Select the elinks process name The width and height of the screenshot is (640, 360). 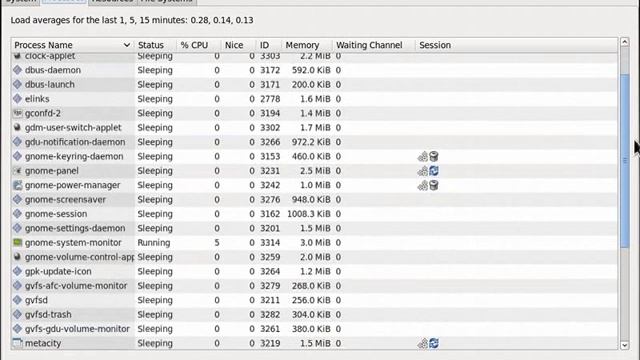pyautogui.click(x=37, y=99)
